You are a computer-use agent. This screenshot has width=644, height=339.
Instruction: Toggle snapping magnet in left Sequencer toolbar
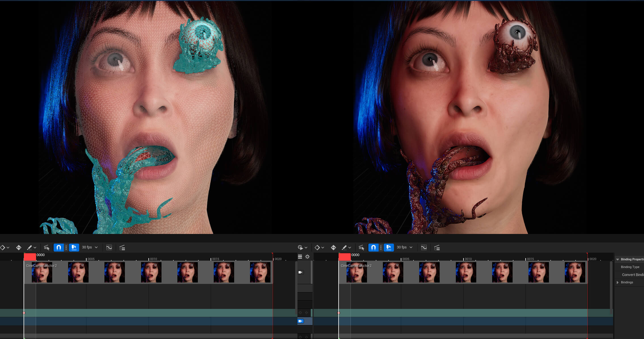click(58, 248)
